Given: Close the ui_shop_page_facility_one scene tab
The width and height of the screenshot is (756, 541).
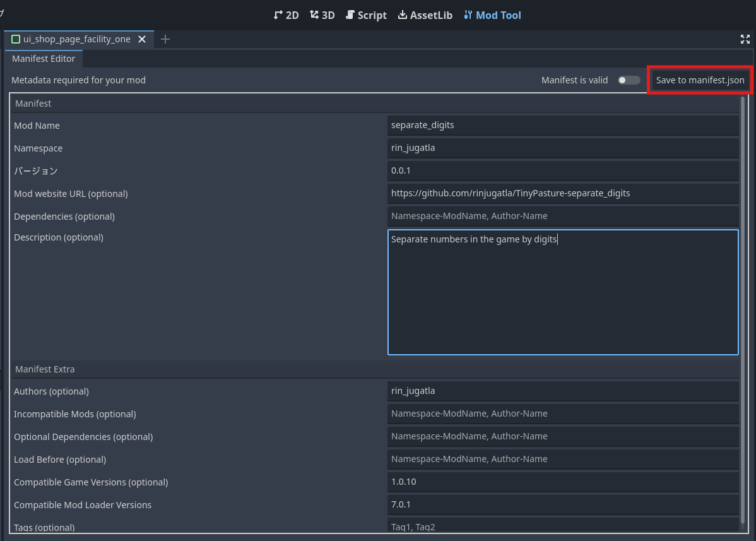Looking at the screenshot, I should pos(142,39).
